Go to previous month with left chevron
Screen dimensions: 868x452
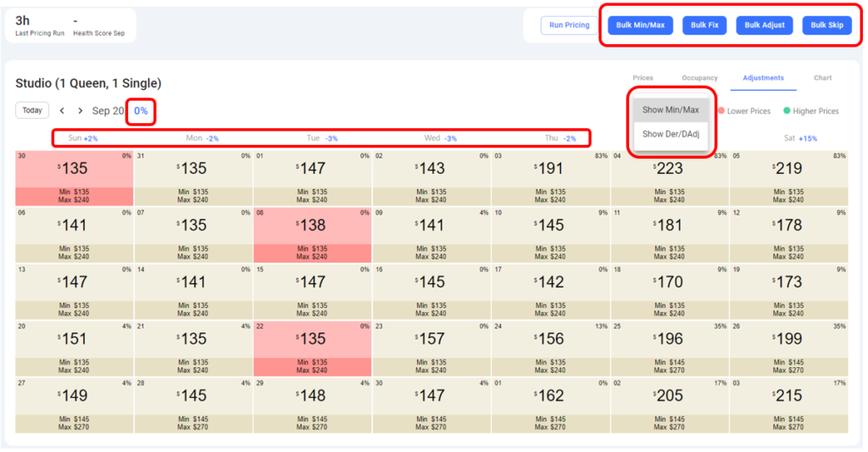coord(62,111)
